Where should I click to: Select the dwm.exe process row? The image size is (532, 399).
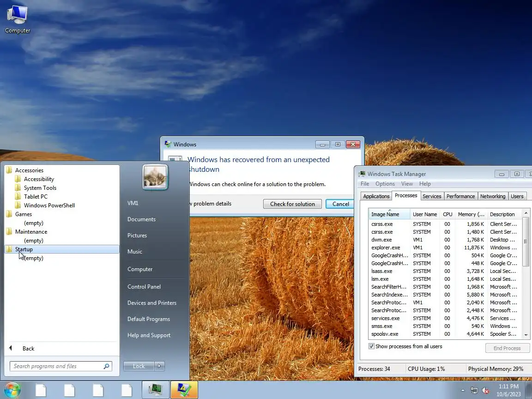tap(445, 240)
